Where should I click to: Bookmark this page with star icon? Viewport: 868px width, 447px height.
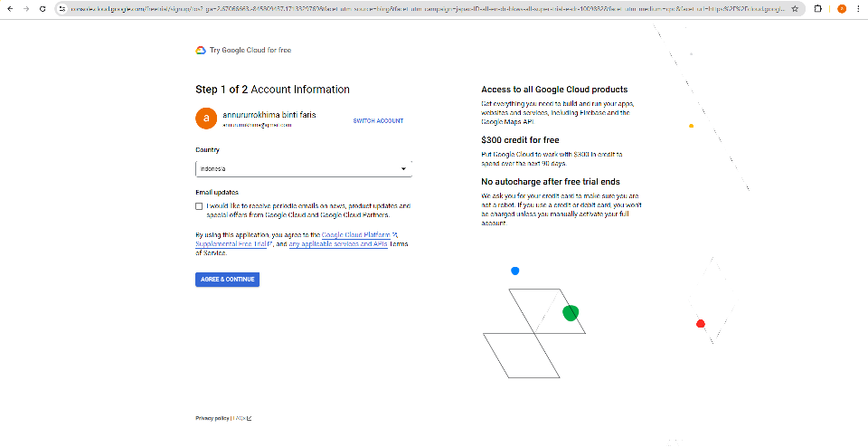pos(795,9)
